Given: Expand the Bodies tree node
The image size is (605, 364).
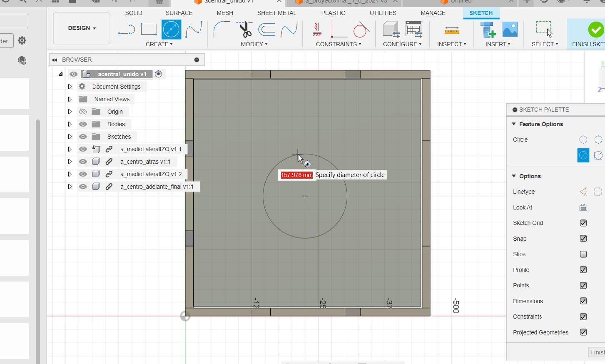Looking at the screenshot, I should pos(70,124).
